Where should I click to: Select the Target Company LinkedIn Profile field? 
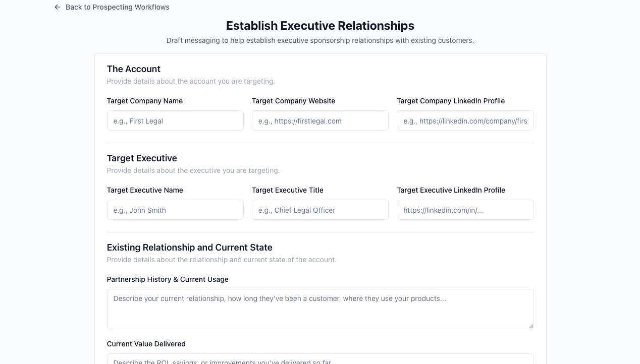465,120
